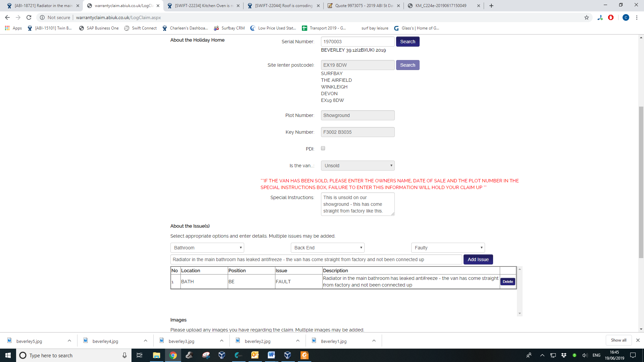This screenshot has width=644, height=362.
Task: Reload the current page
Action: (29, 17)
